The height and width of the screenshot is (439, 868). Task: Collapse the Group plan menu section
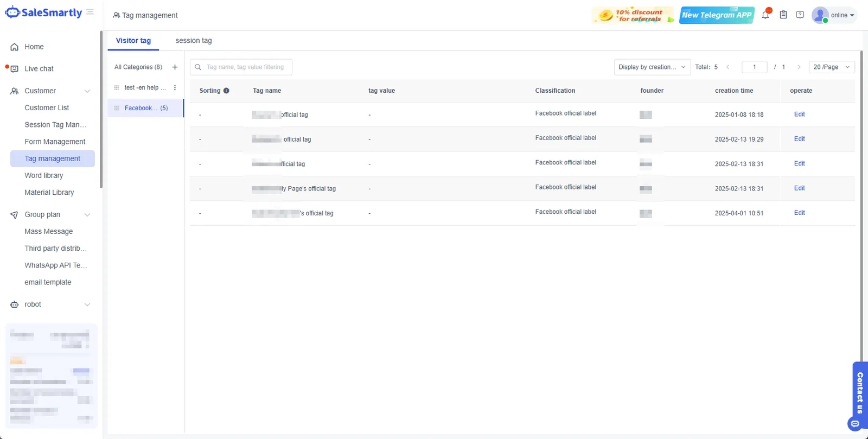[x=87, y=215]
